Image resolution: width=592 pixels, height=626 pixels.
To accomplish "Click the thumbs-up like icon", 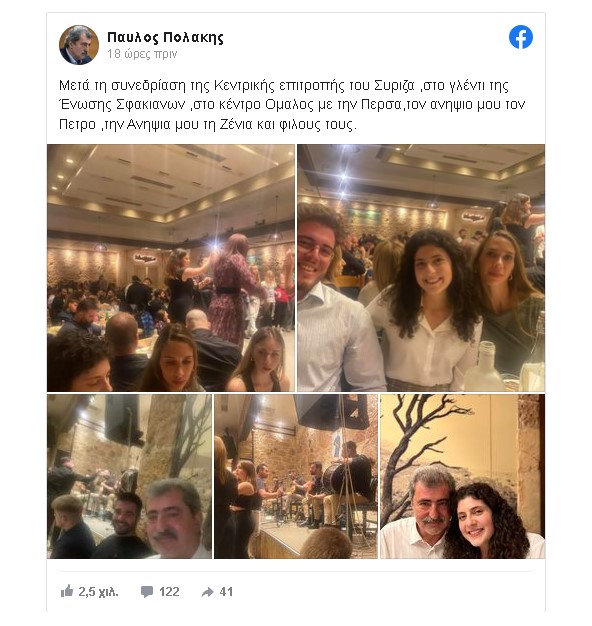I will pos(67,591).
